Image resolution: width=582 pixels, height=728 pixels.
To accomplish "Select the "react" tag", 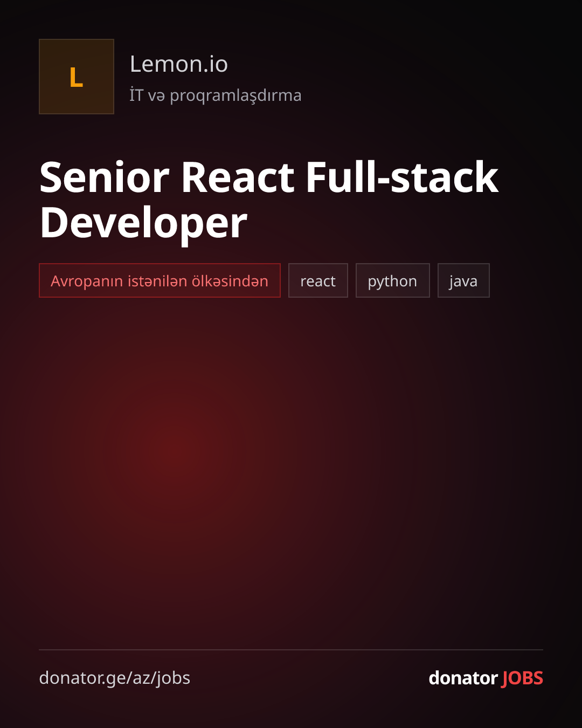I will tap(318, 280).
